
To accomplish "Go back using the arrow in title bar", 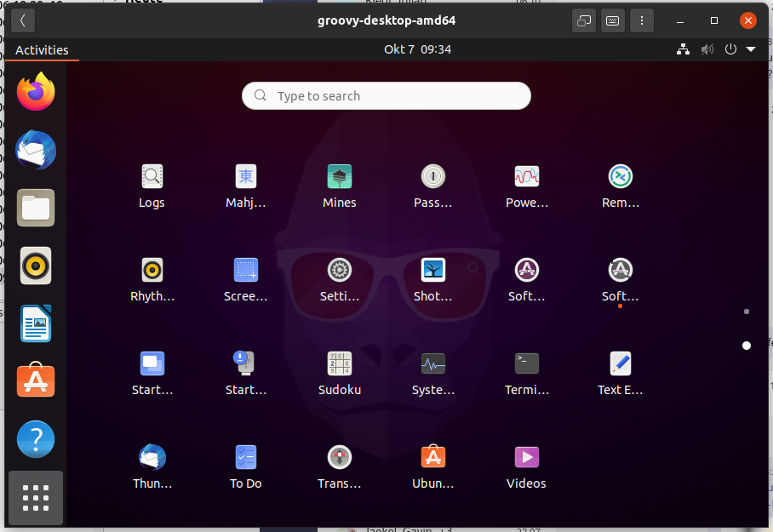I will click(23, 20).
